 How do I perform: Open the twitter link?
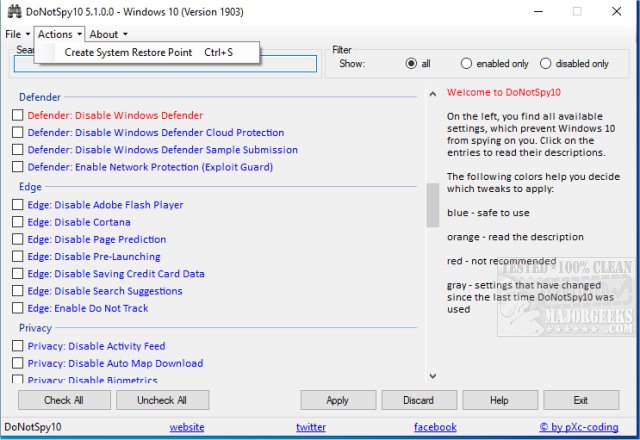pos(311,427)
